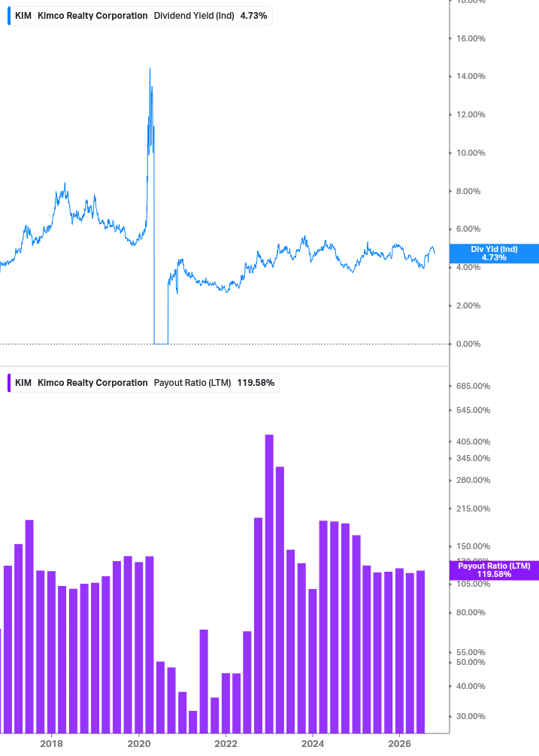This screenshot has width=539, height=756.
Task: Click the 2024 x-axis label
Action: (x=313, y=743)
